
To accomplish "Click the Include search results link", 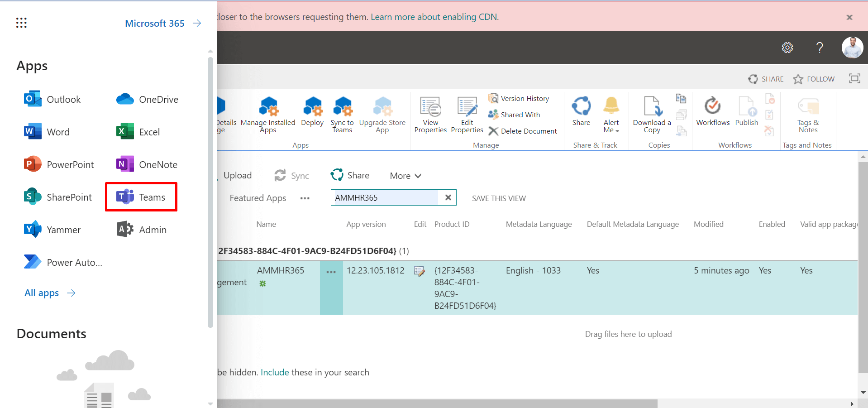I will [275, 372].
